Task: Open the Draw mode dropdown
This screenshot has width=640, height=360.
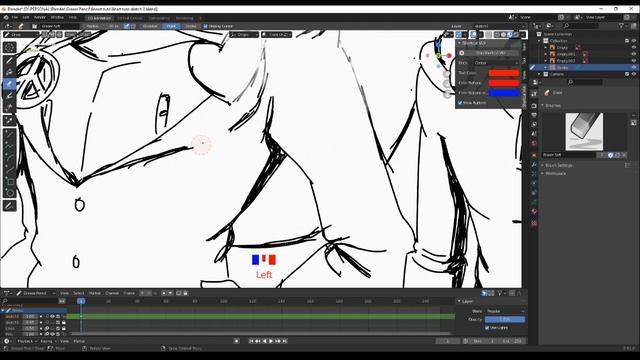Action: pyautogui.click(x=21, y=35)
